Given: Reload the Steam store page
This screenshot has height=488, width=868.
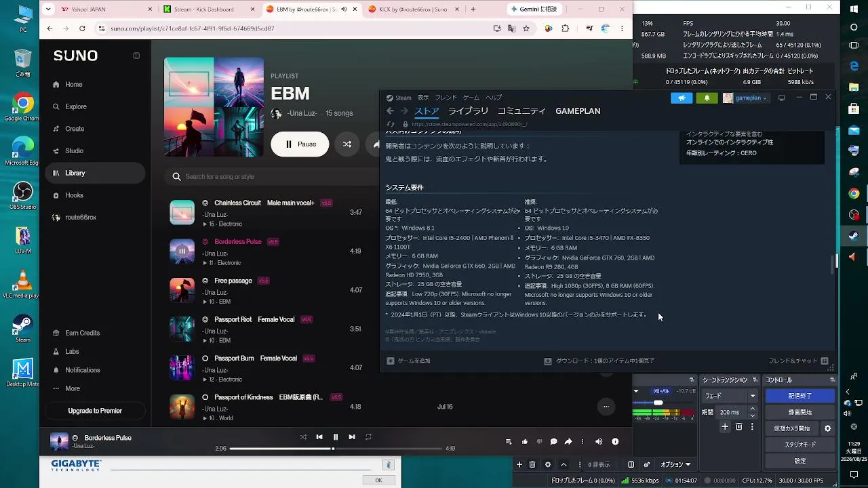Looking at the screenshot, I should click(x=390, y=125).
